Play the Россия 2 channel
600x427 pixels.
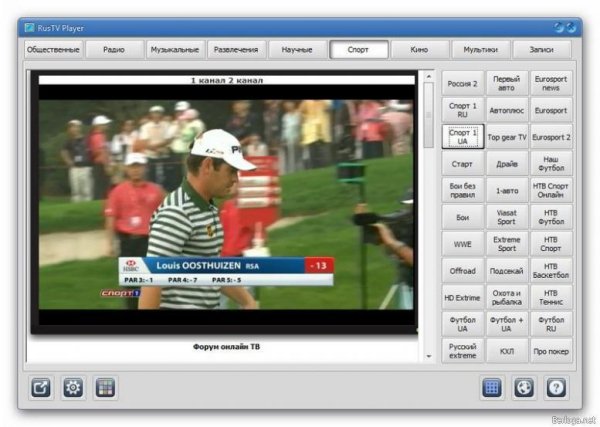(x=463, y=83)
